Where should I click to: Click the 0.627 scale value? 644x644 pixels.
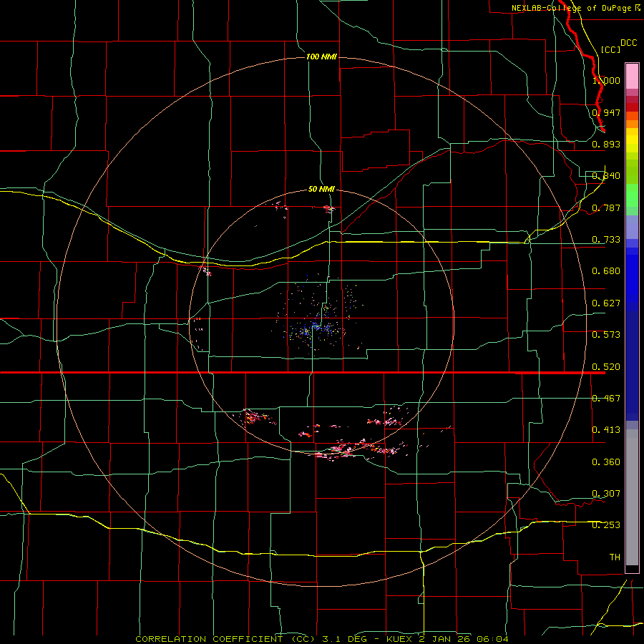pyautogui.click(x=606, y=303)
